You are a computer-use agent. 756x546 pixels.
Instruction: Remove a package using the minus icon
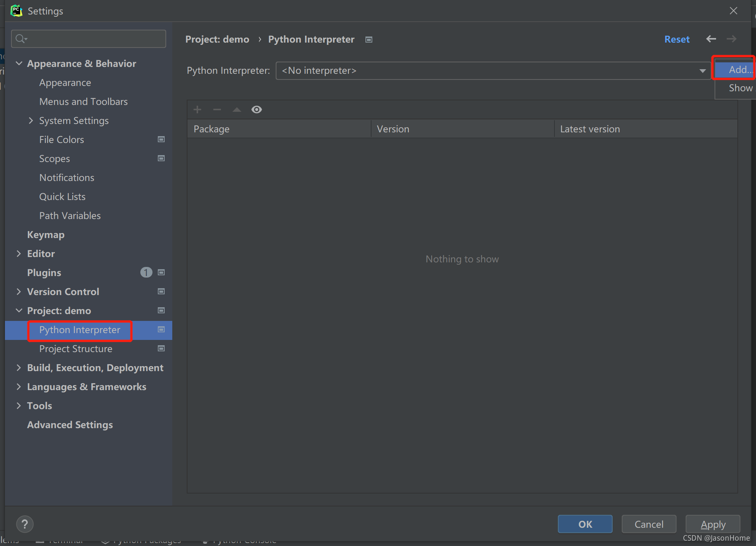[217, 110]
